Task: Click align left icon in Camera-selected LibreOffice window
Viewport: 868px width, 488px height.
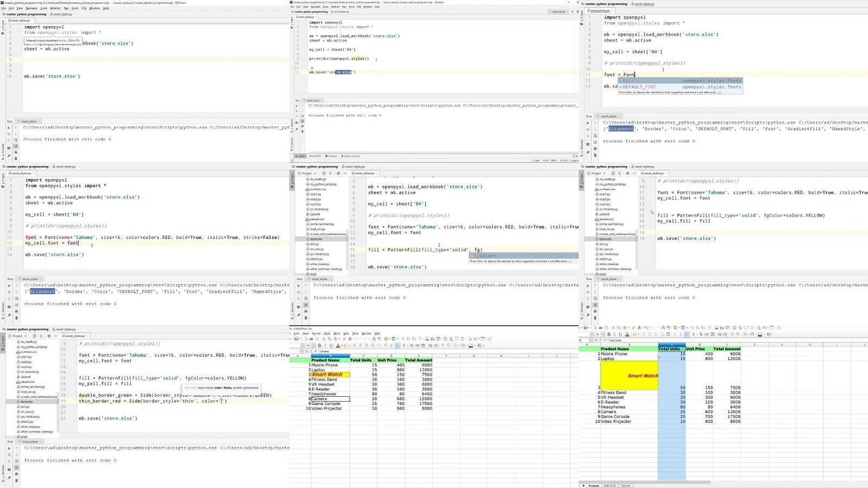Action: pos(354,345)
